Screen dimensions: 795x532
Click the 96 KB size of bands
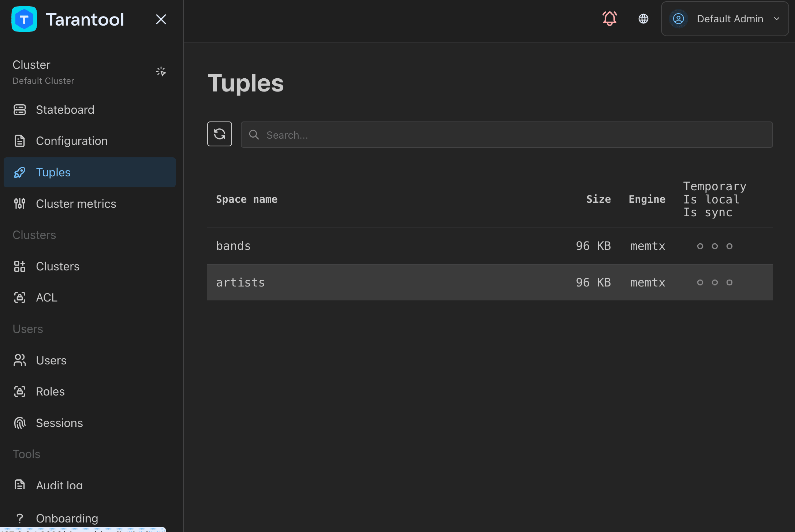pos(593,246)
